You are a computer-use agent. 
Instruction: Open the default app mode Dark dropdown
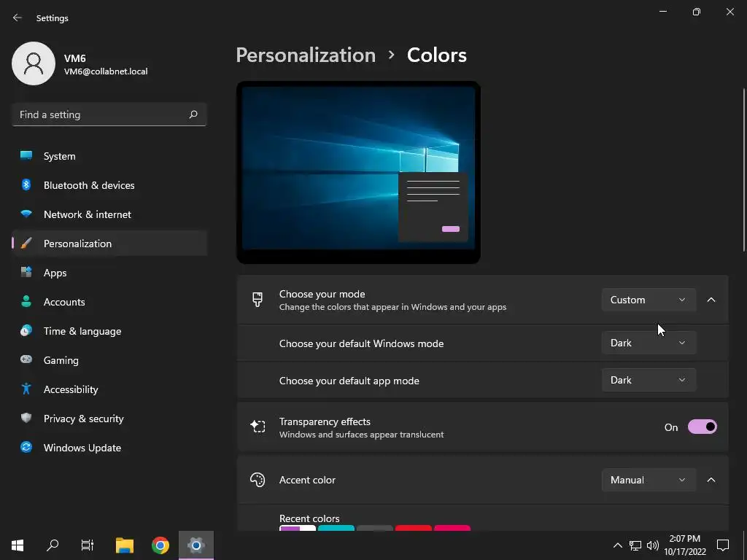pyautogui.click(x=649, y=380)
